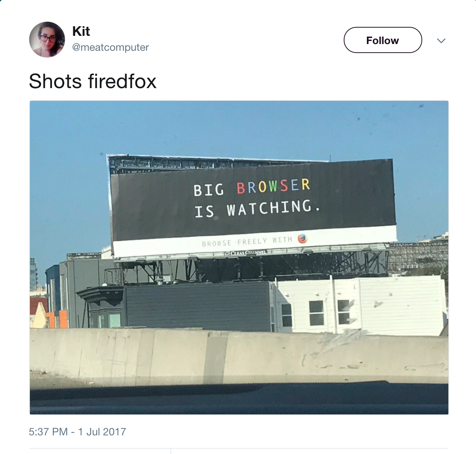Screen dimensions: 476x454
Task: Open the display name Kit link
Action: [81, 31]
